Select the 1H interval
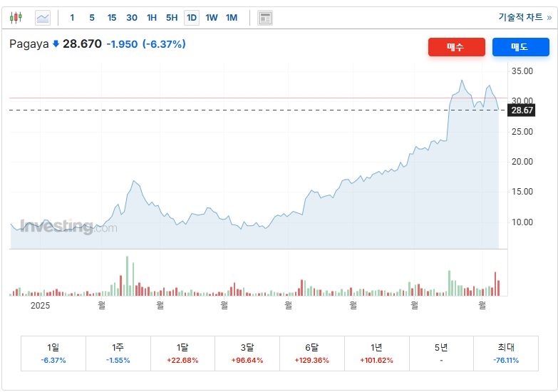Image resolution: width=558 pixels, height=392 pixels. click(x=152, y=17)
